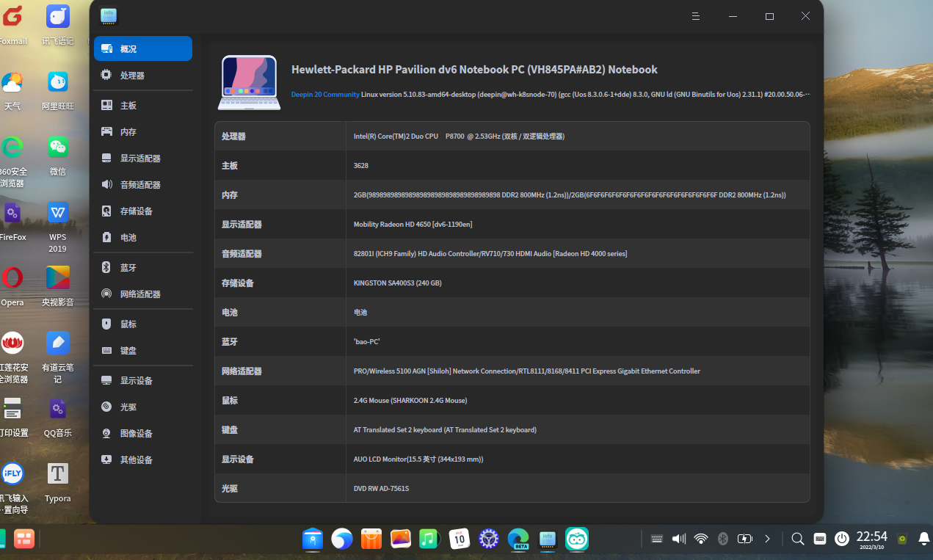Open the 处理器 section in sidebar

[143, 75]
